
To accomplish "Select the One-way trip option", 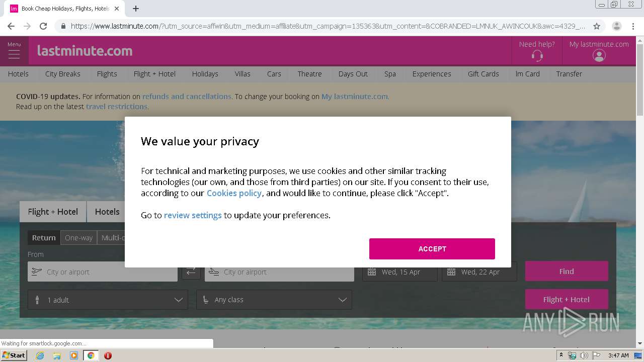I will (78, 238).
